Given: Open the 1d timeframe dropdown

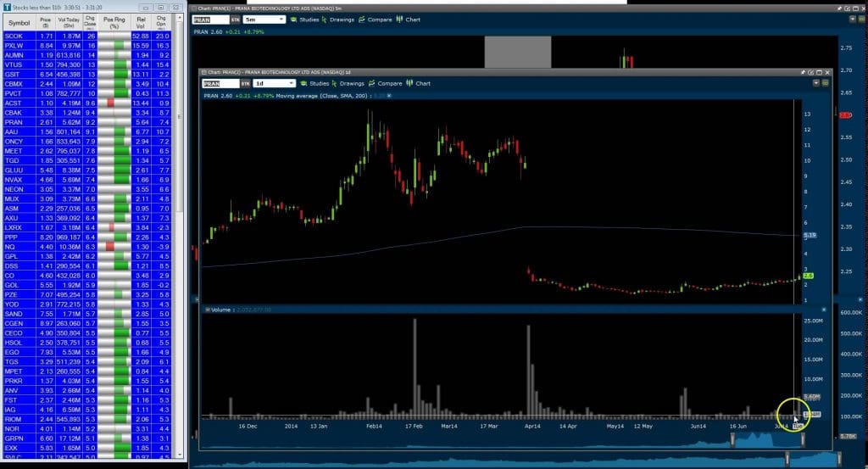Looking at the screenshot, I should [274, 84].
